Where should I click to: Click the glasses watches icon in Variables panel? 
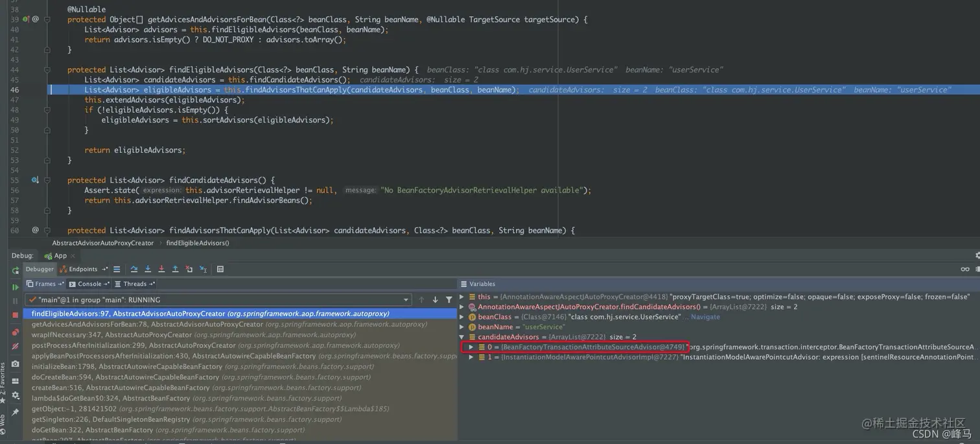[x=965, y=269]
